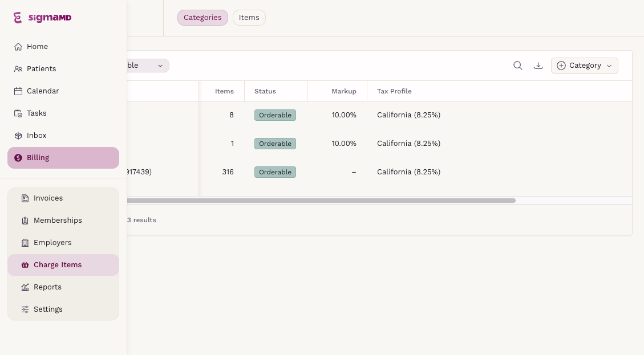
Task: Open billing Reports
Action: click(x=63, y=287)
